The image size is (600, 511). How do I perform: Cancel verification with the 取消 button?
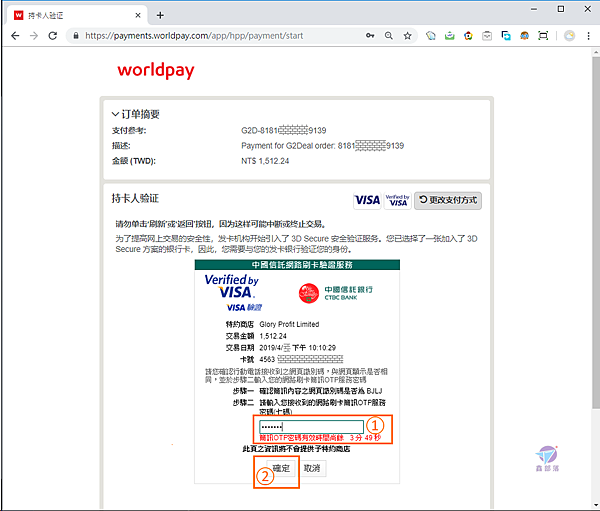click(312, 468)
